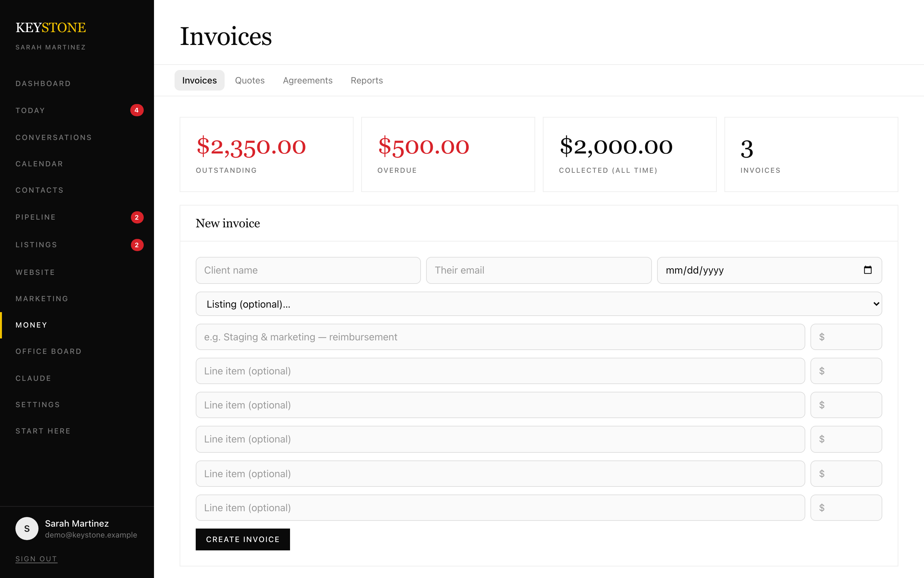This screenshot has width=924, height=578.
Task: Select the Invoices tab
Action: tap(199, 80)
